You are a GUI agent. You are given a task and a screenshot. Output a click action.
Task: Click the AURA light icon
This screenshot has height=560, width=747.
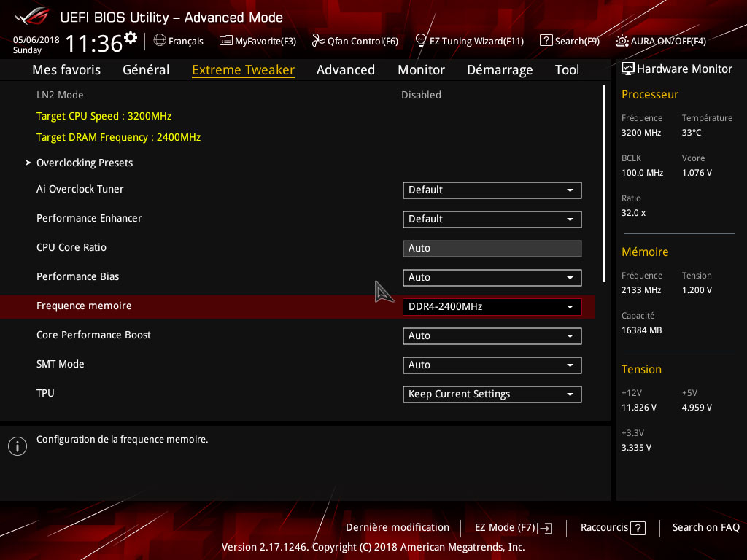[x=622, y=41]
